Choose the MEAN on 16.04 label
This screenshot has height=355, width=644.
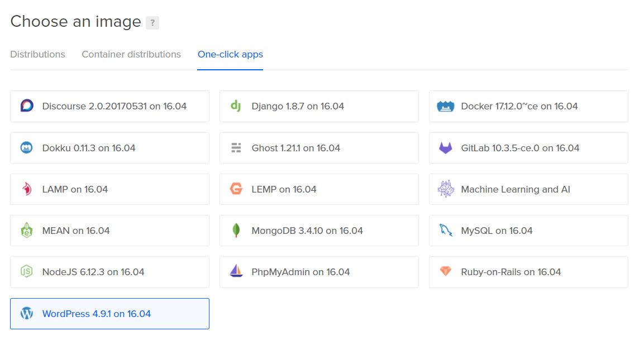(76, 231)
